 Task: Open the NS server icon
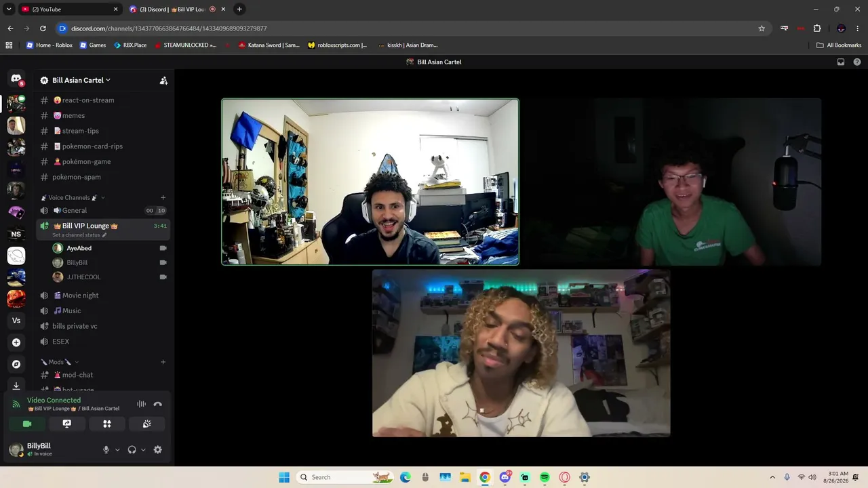click(x=16, y=234)
